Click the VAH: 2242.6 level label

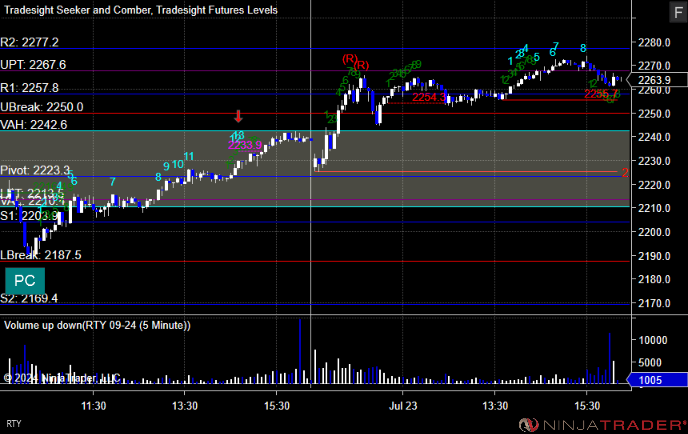[x=34, y=125]
